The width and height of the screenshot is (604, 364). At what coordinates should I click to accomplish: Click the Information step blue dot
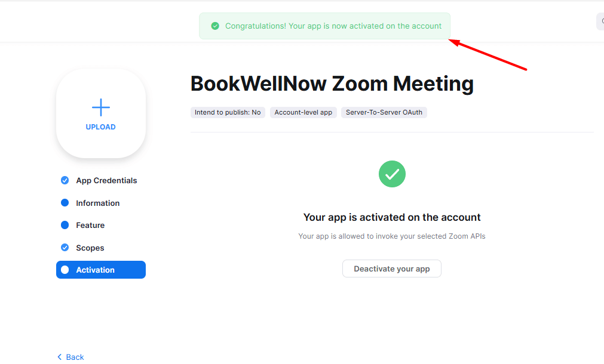pyautogui.click(x=65, y=203)
